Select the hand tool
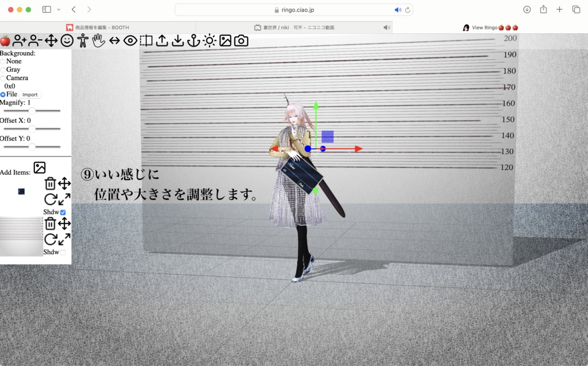The width and height of the screenshot is (588, 366). pyautogui.click(x=98, y=40)
